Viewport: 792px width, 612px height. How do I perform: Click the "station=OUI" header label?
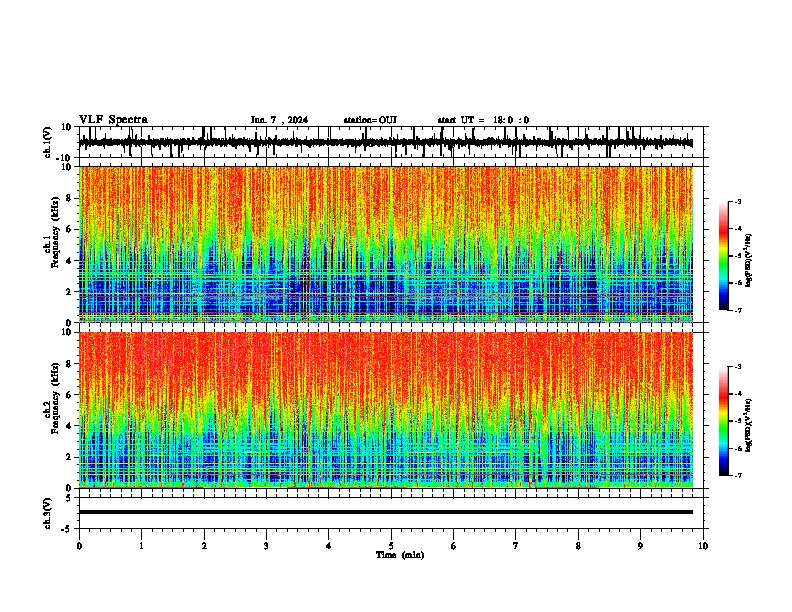370,120
